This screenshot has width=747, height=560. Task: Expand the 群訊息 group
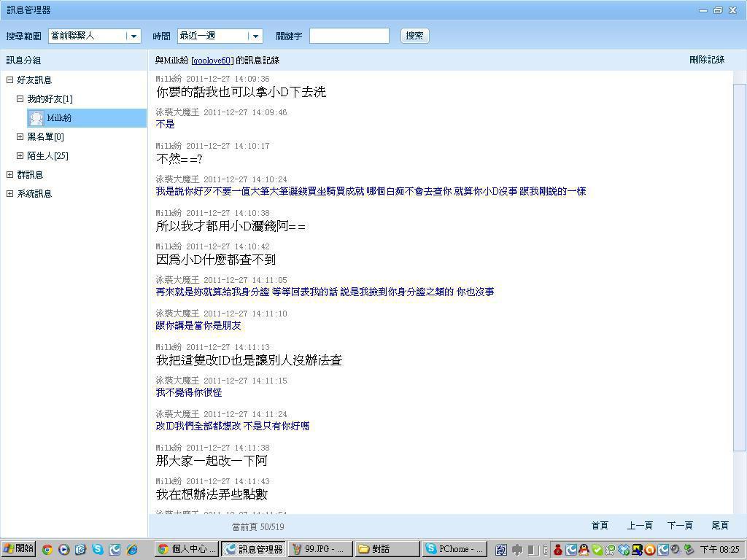[9, 175]
